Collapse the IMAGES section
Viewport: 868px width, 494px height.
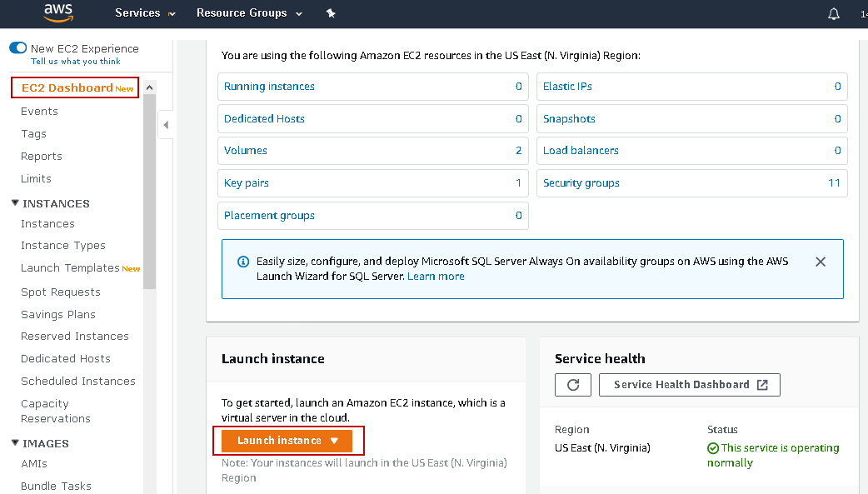coord(15,443)
